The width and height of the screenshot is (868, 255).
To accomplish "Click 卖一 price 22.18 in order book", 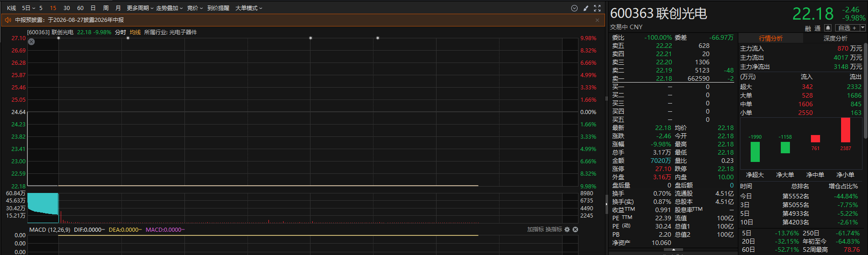I will pyautogui.click(x=664, y=78).
